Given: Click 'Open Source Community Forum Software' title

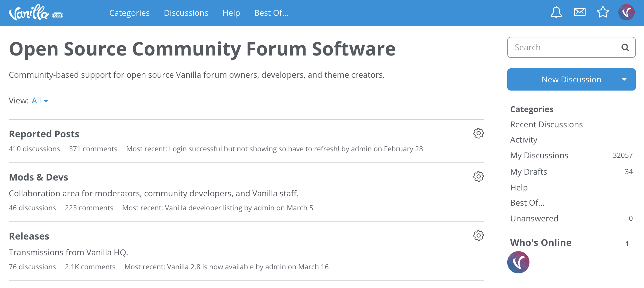Looking at the screenshot, I should 202,49.
